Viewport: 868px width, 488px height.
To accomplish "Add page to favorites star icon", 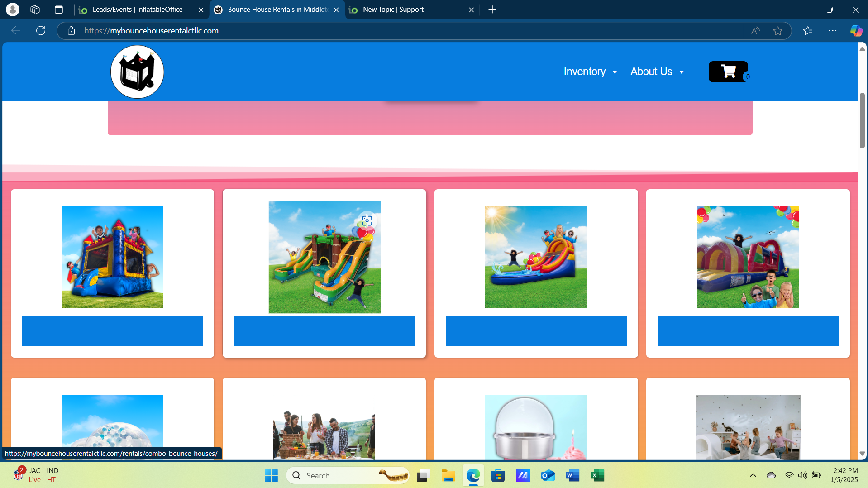I will (x=777, y=31).
